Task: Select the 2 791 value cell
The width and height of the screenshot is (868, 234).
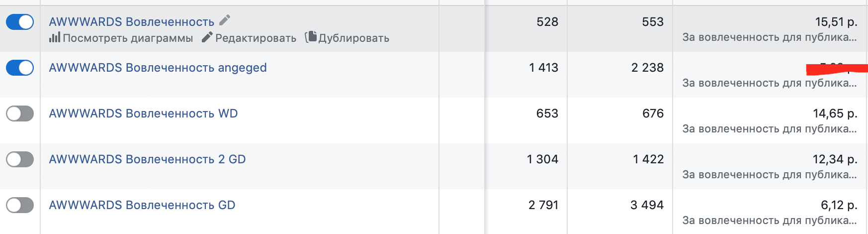Action: 543,205
